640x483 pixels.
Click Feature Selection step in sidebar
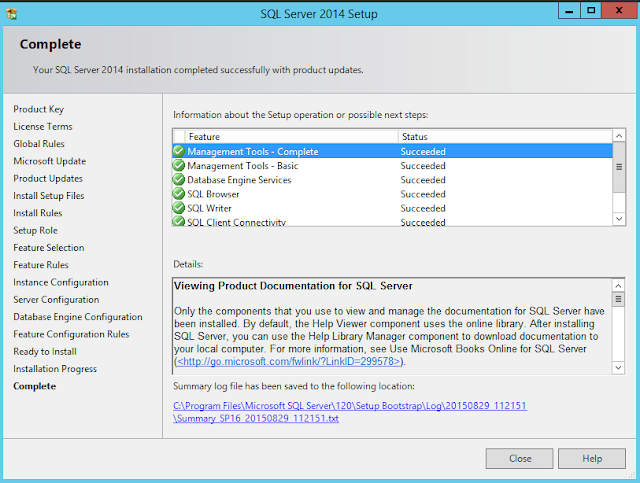click(49, 247)
